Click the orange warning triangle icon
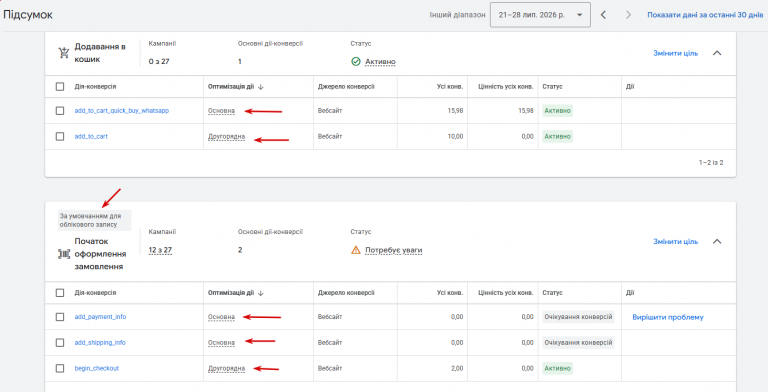This screenshot has width=768, height=392. click(356, 250)
